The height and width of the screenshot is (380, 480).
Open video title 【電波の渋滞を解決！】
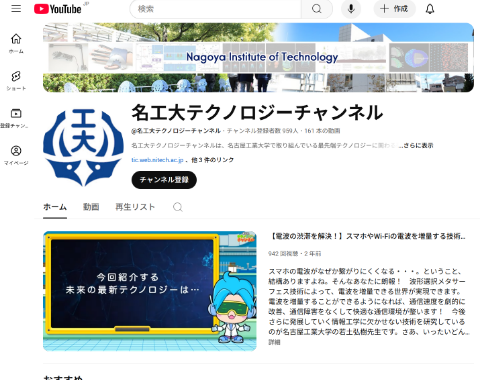coord(367,236)
